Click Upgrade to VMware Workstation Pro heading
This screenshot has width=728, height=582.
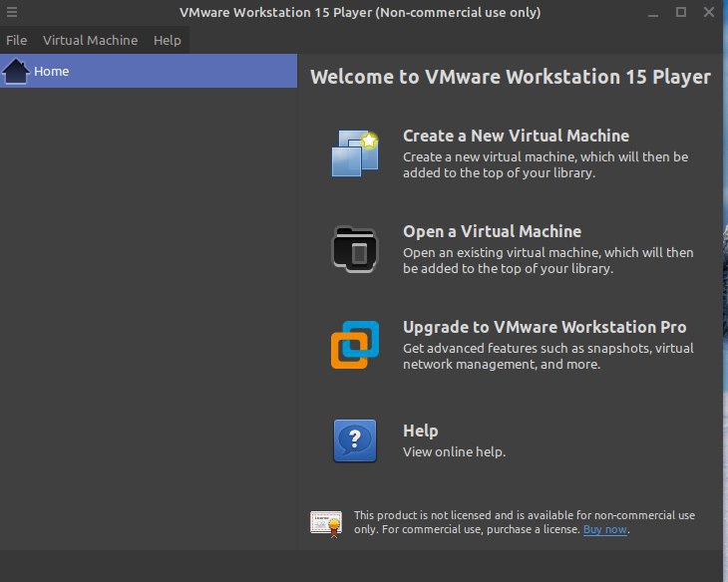545,327
